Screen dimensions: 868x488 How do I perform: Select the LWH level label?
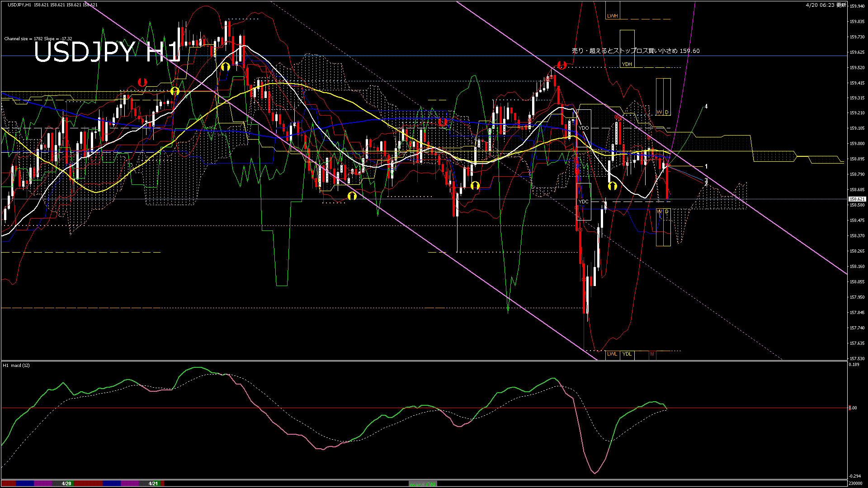612,16
